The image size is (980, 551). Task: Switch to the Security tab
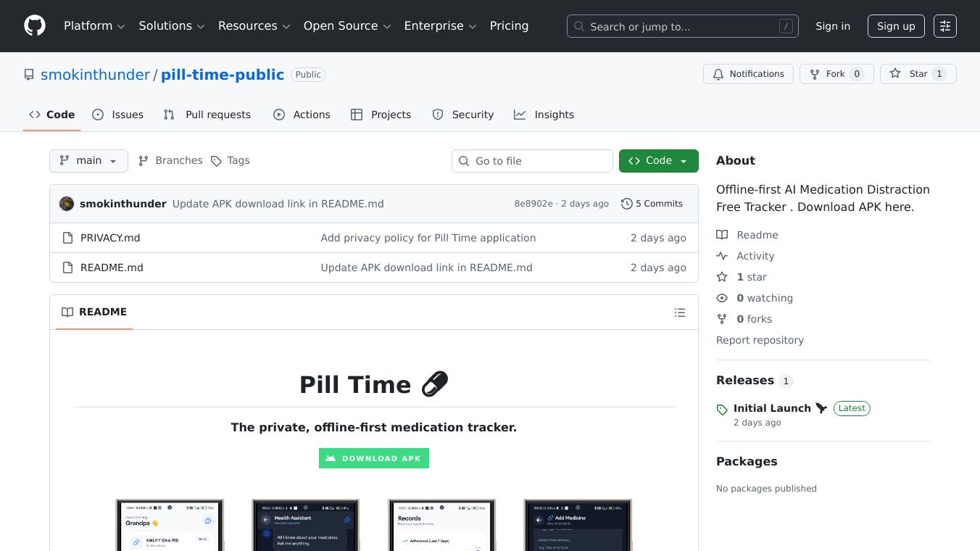coord(463,115)
